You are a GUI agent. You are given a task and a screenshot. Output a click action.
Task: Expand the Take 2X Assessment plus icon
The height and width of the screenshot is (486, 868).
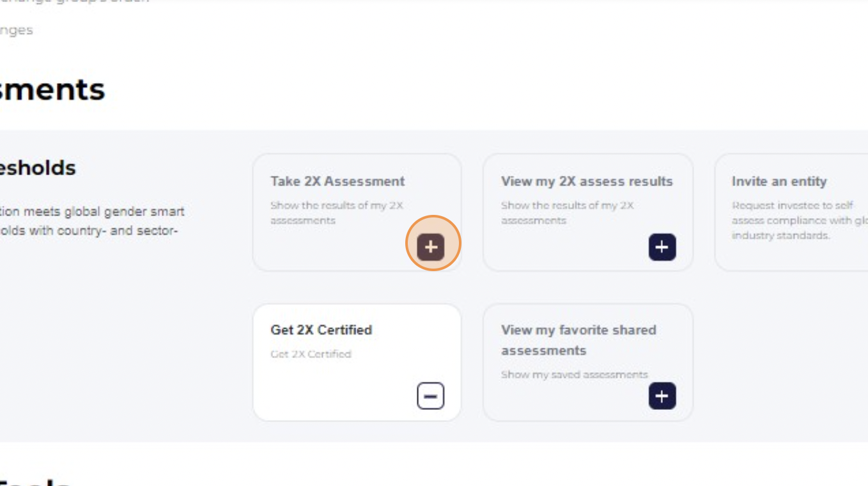point(431,247)
